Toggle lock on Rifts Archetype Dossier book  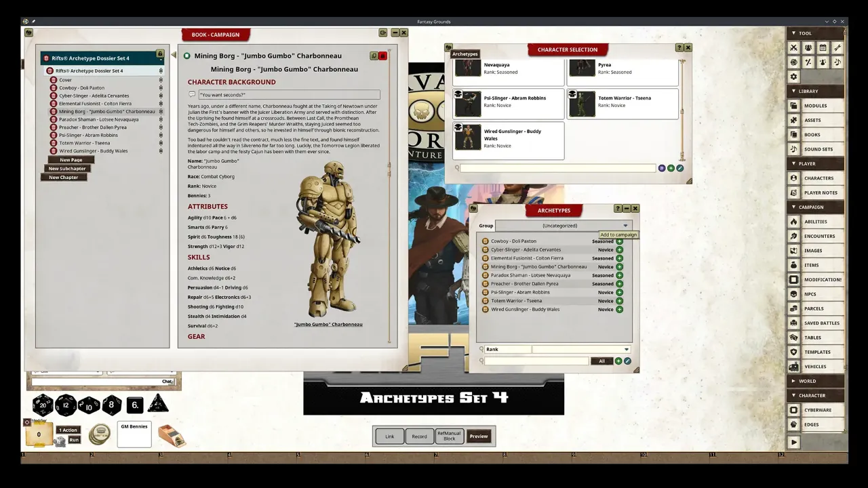pos(160,54)
